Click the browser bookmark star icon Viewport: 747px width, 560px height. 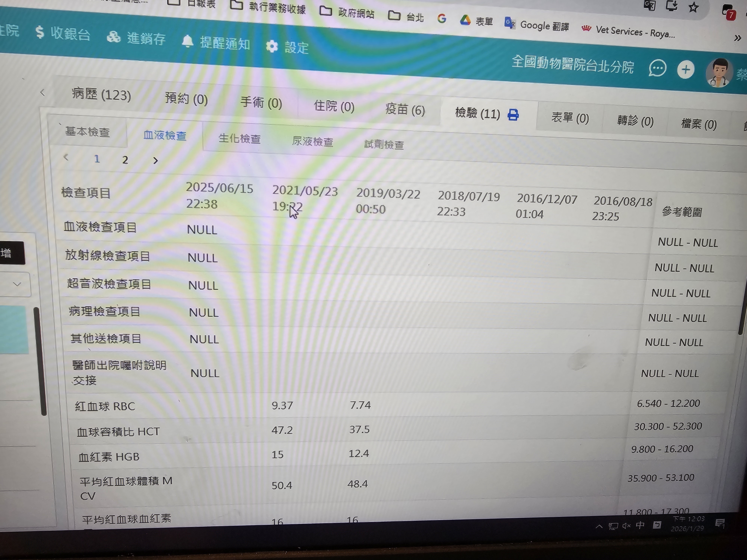[x=693, y=7]
